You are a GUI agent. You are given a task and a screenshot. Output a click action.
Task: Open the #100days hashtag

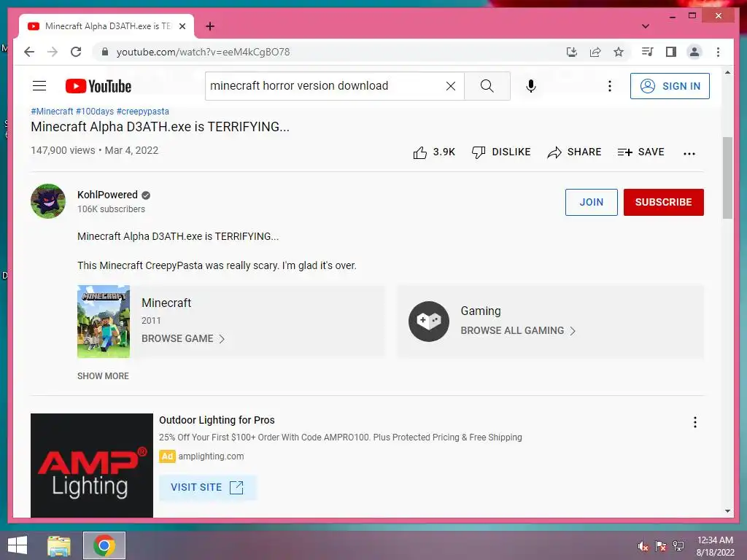click(x=95, y=112)
